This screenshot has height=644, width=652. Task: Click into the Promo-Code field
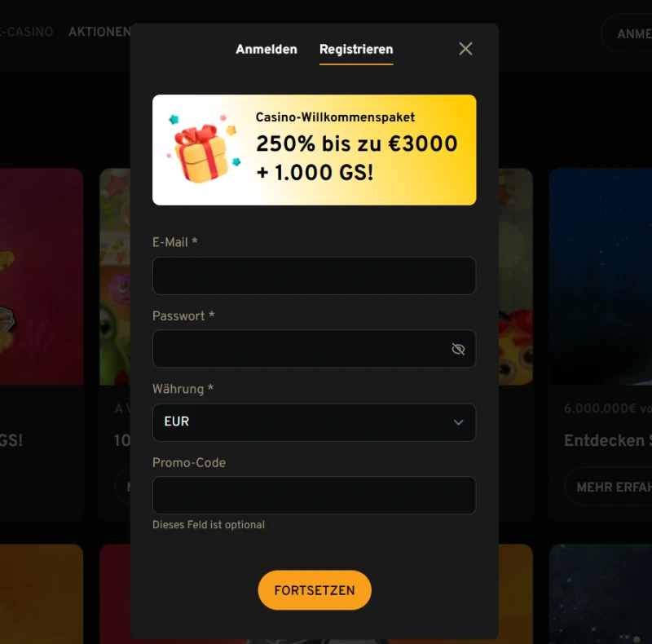(314, 495)
